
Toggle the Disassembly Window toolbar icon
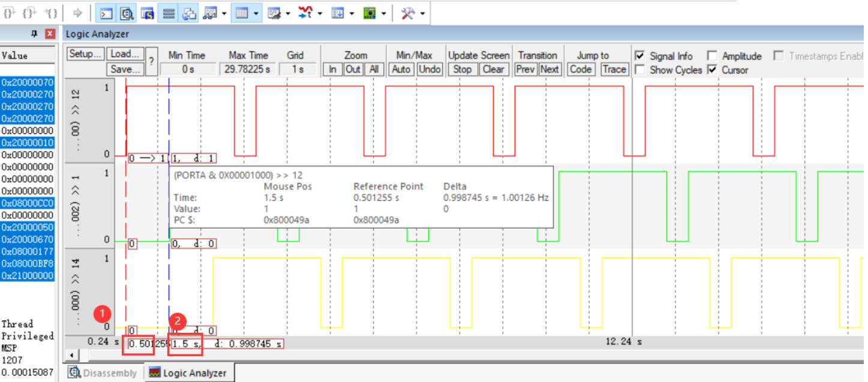tap(127, 13)
